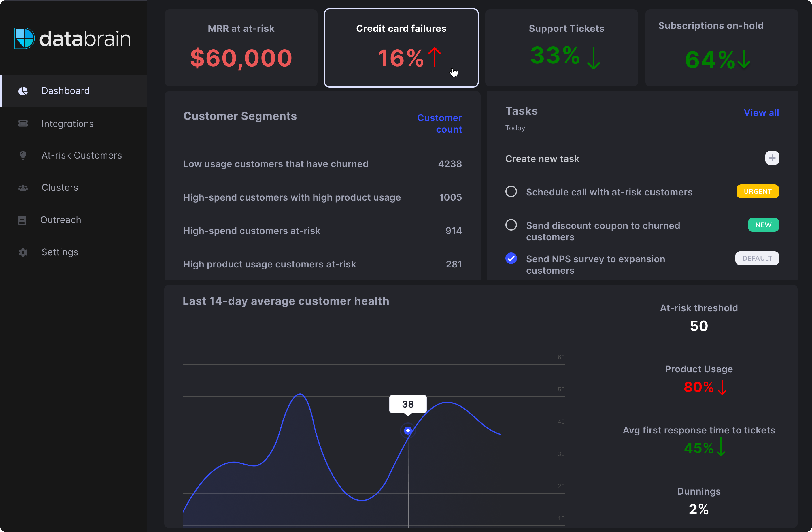Image resolution: width=812 pixels, height=532 pixels.
Task: Click the highlighted chart data point at 38
Action: [x=408, y=431]
